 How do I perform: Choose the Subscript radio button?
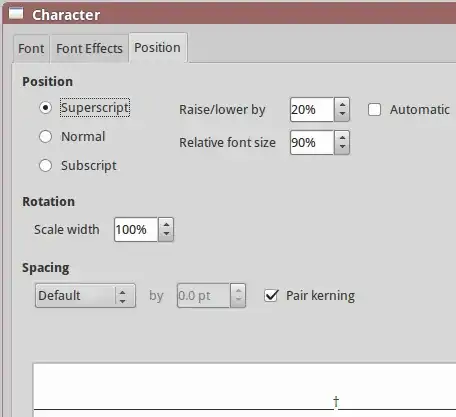pos(45,166)
